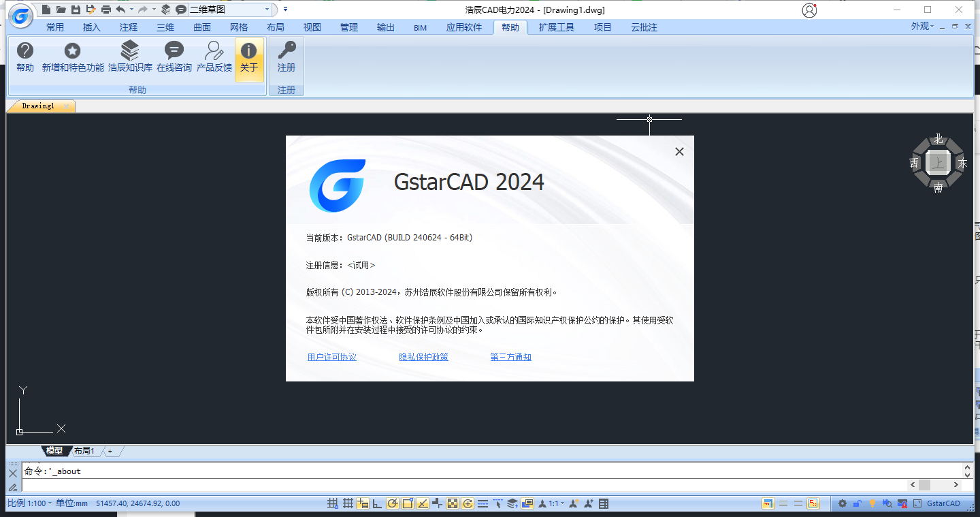Open the 在线咨询 online consultation icon
This screenshot has height=517, width=980.
click(x=174, y=58)
